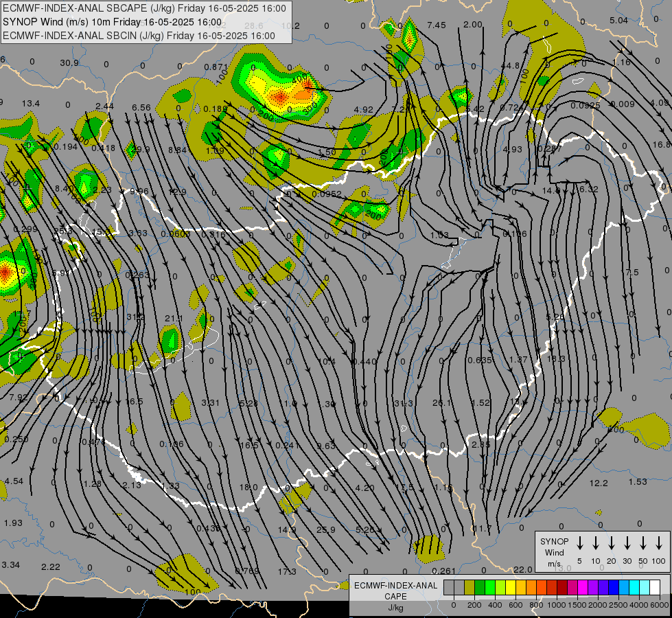
Task: Click the map value '21.1'
Action: pyautogui.click(x=174, y=318)
